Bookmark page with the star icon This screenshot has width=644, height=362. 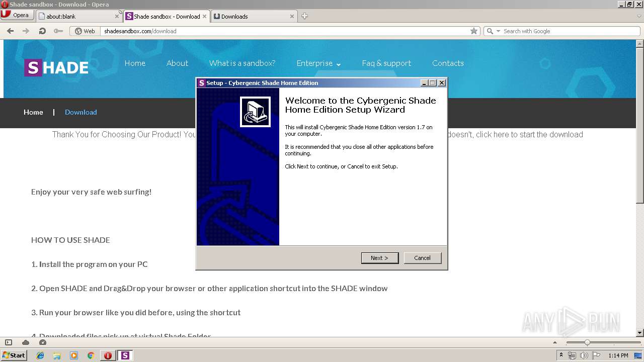point(473,31)
